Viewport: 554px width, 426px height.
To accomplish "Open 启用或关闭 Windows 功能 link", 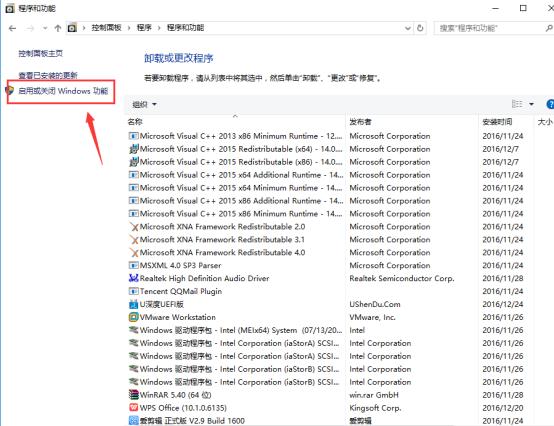I will point(63,91).
